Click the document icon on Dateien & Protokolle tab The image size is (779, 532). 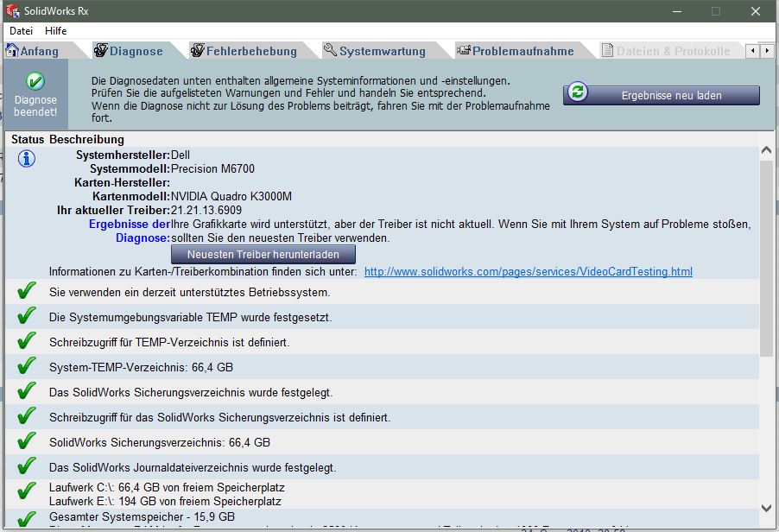click(x=607, y=50)
